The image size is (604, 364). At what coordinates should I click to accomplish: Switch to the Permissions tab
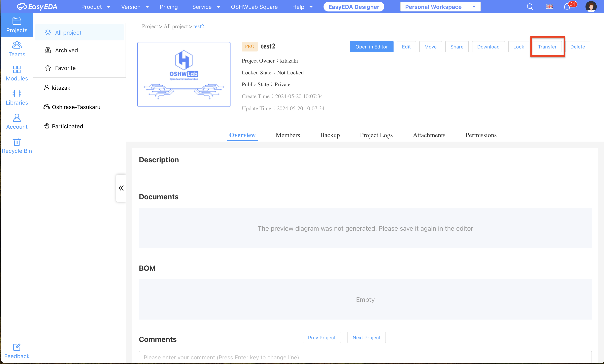(481, 135)
